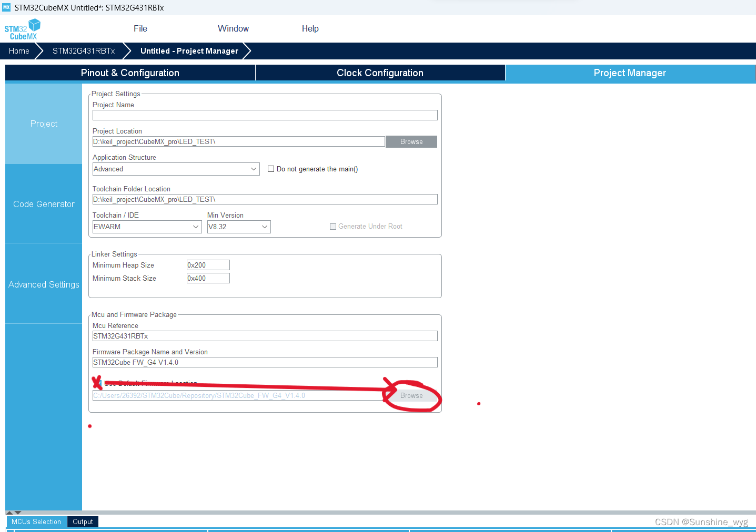Open the Help menu

[x=310, y=29]
